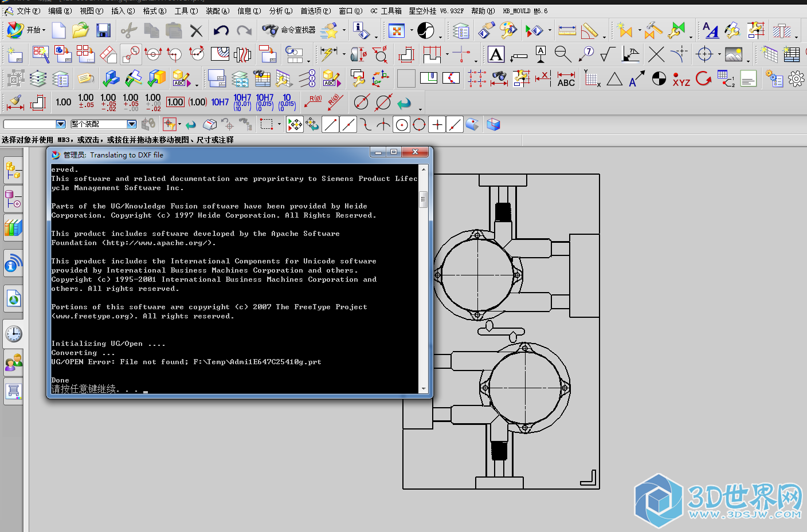This screenshot has height=532, width=807.
Task: Toggle Enable Snap Point
Action: (x=295, y=124)
